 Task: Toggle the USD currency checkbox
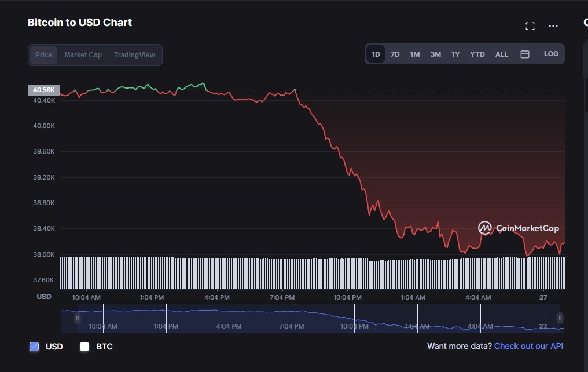34,347
